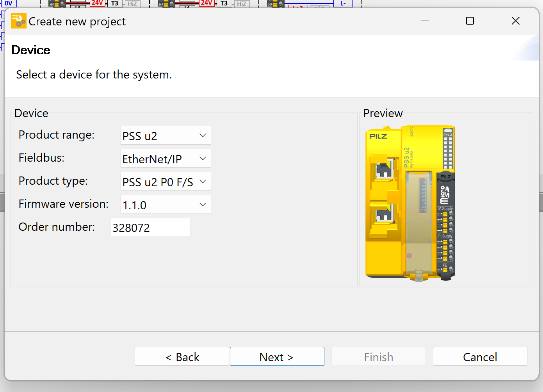Click 'Select a device for the system.' text
The image size is (543, 392).
coord(94,75)
